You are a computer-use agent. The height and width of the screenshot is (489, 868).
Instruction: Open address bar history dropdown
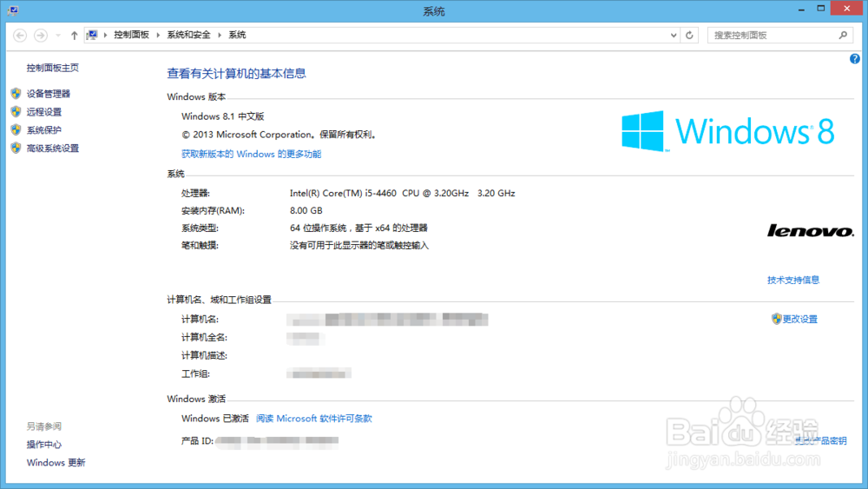click(674, 36)
